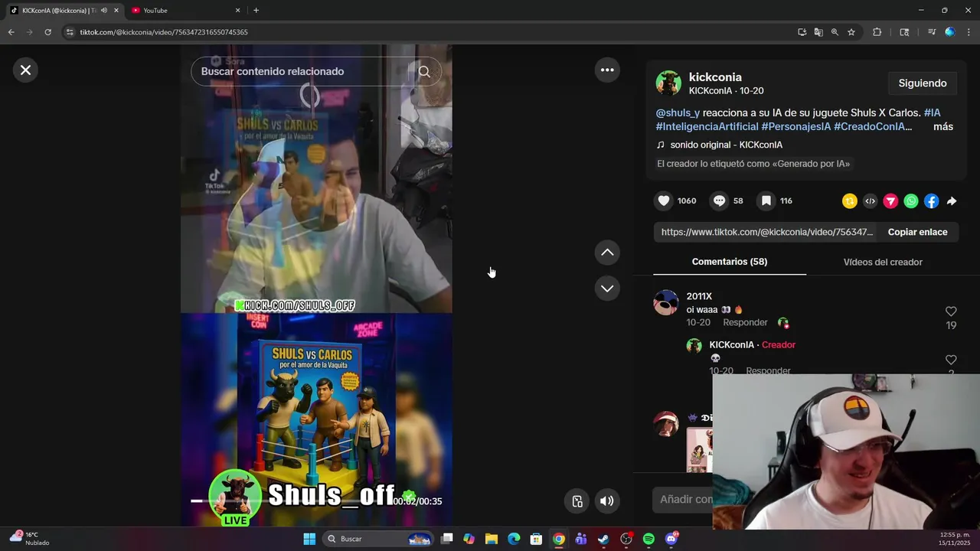
Task: Switch to Comentarios (58) tab
Action: (730, 262)
